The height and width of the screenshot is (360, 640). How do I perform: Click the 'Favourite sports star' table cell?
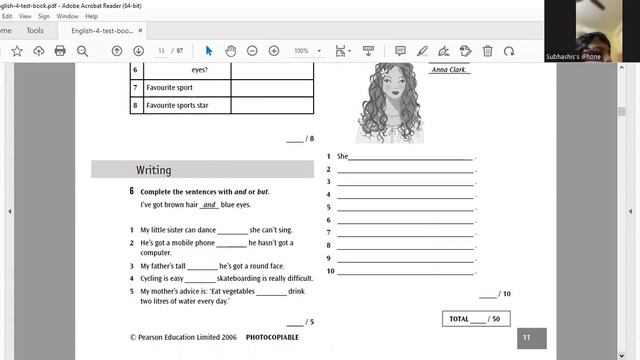point(187,105)
